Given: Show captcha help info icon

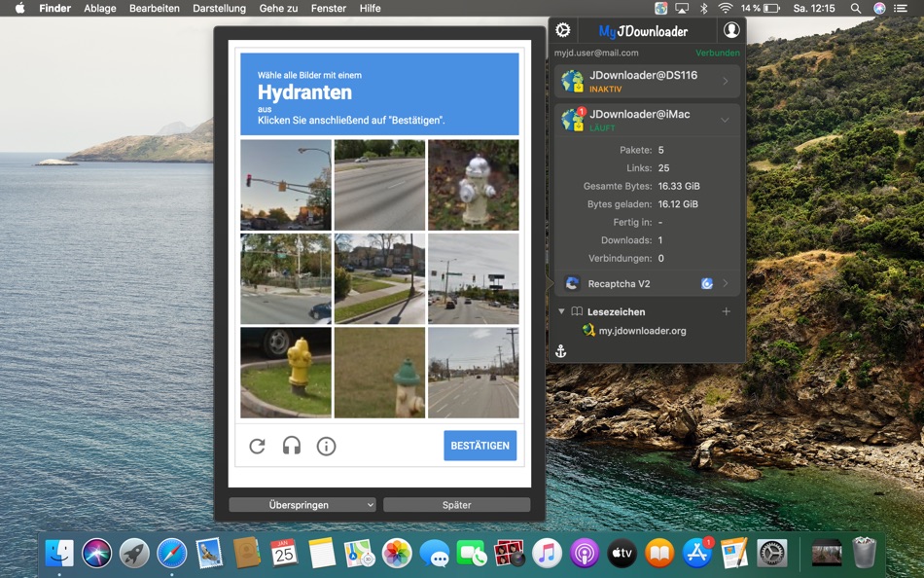Looking at the screenshot, I should tap(326, 446).
